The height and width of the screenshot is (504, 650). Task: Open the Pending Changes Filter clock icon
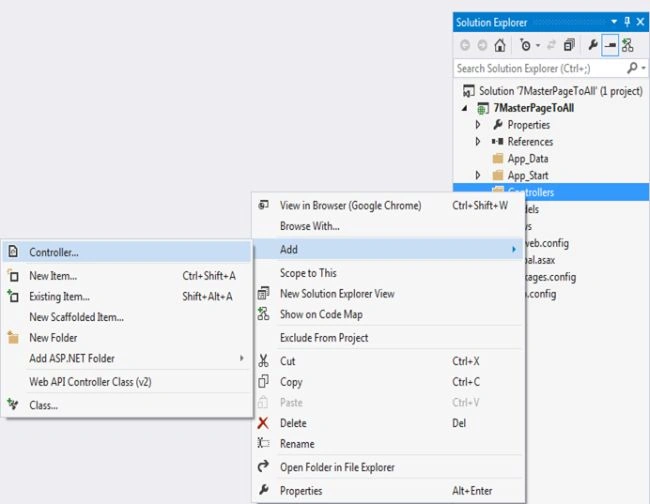pos(525,45)
